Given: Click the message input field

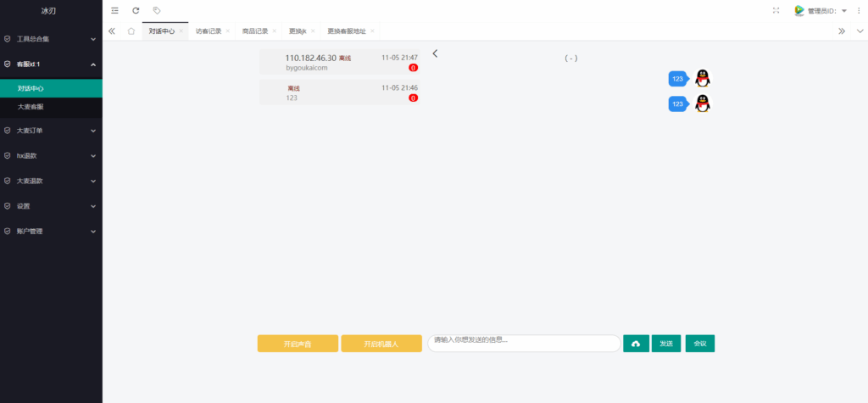Looking at the screenshot, I should [524, 343].
